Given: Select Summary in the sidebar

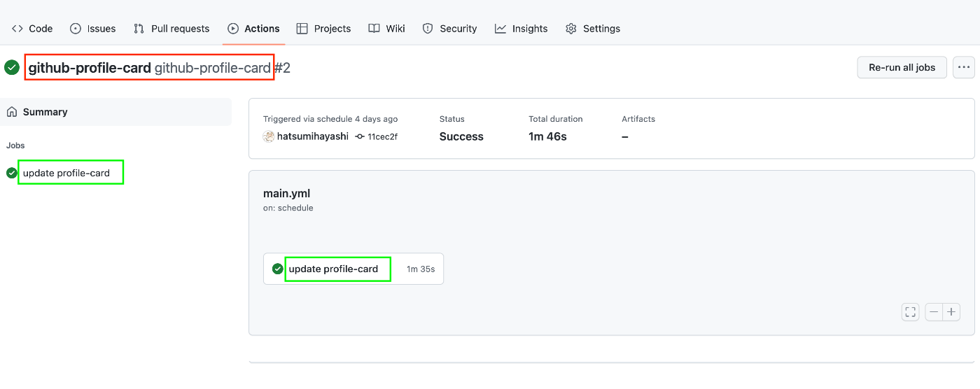Looking at the screenshot, I should point(115,112).
